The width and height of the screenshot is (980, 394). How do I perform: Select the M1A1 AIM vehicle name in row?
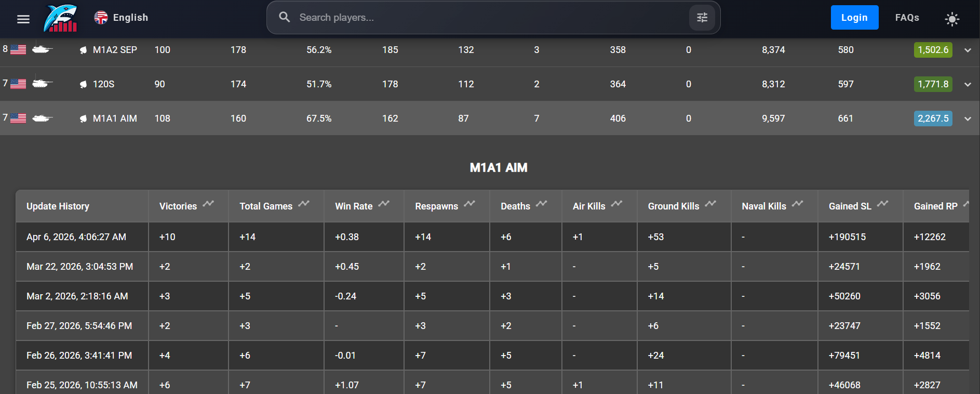(x=115, y=119)
